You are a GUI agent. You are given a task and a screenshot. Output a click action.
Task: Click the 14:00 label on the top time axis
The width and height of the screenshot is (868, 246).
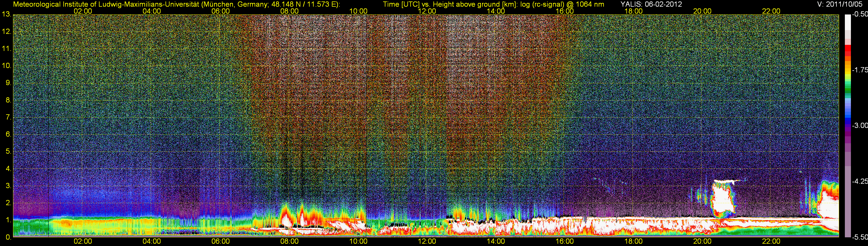(496, 11)
